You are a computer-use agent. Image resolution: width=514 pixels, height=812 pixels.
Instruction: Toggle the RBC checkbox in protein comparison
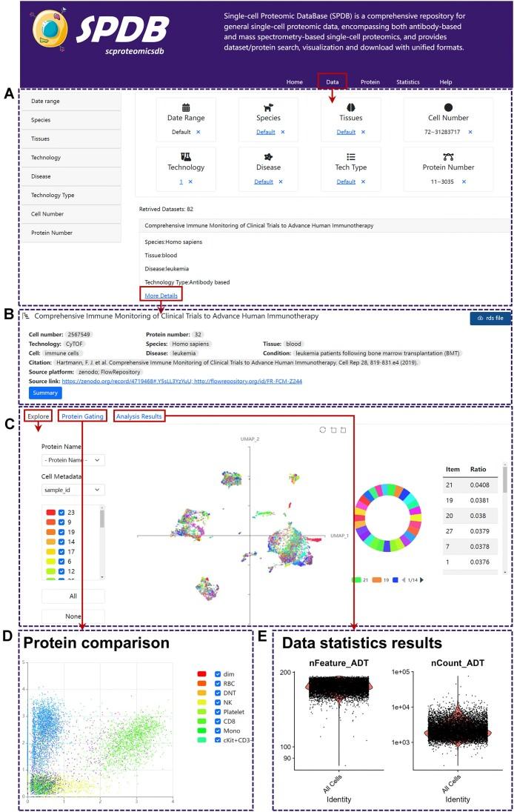coord(218,684)
